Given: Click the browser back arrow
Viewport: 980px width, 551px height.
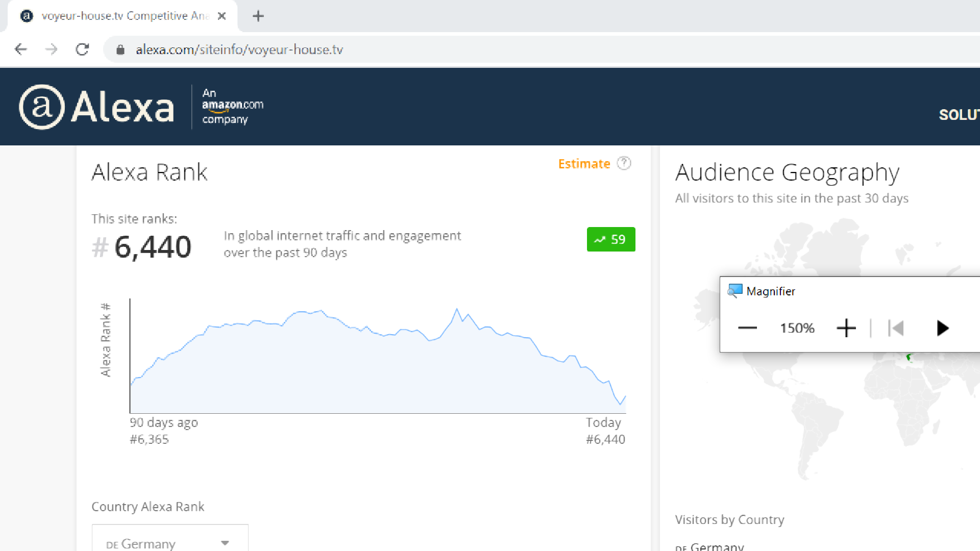Looking at the screenshot, I should tap(21, 49).
